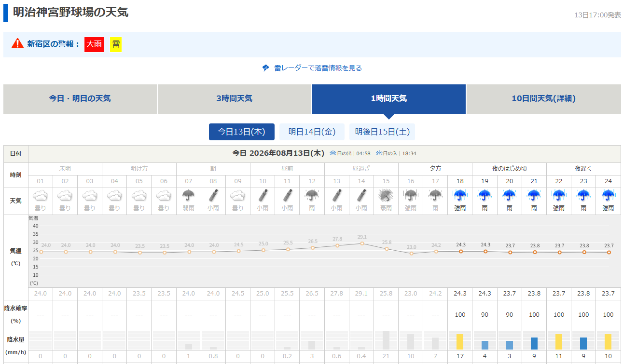Image resolution: width=623 pixels, height=364 pixels.
Task: Click the rain umbrella icon for hour 17
Action: [x=435, y=195]
